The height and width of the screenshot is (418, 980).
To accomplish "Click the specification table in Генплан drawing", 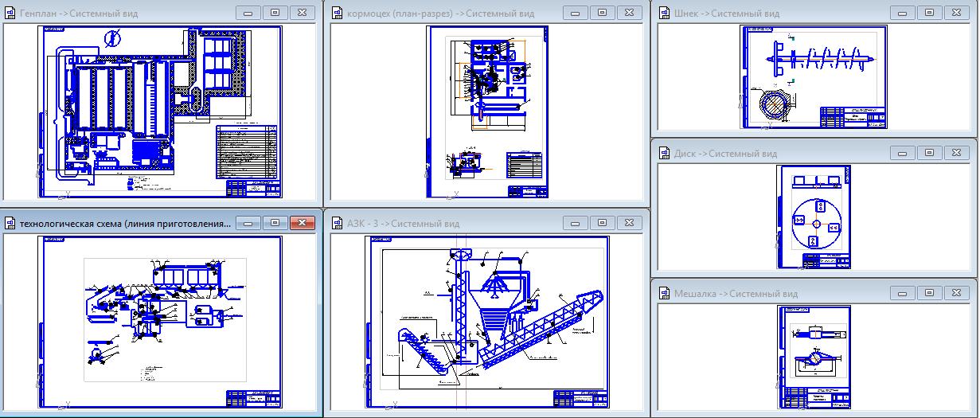I will (247, 151).
